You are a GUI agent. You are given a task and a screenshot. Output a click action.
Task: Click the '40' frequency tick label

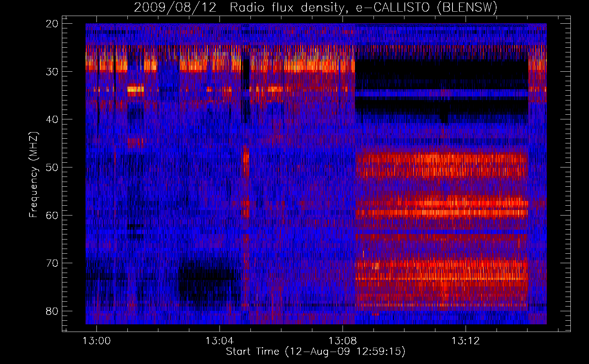click(52, 120)
